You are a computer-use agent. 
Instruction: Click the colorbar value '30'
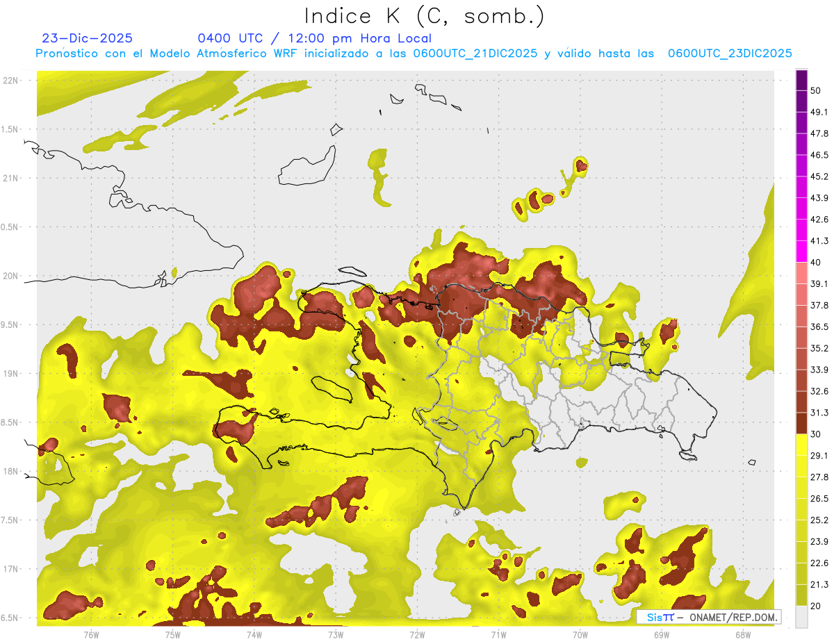pos(815,434)
